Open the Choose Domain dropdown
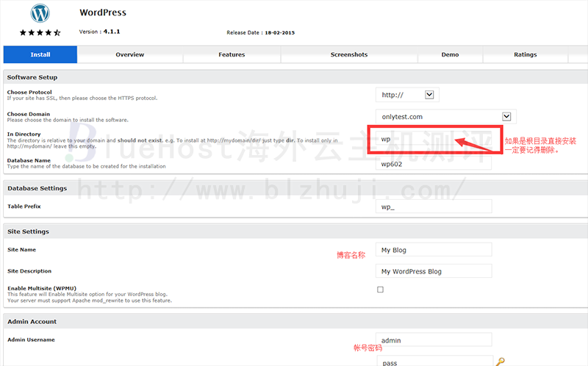The image size is (588, 366). (446, 117)
